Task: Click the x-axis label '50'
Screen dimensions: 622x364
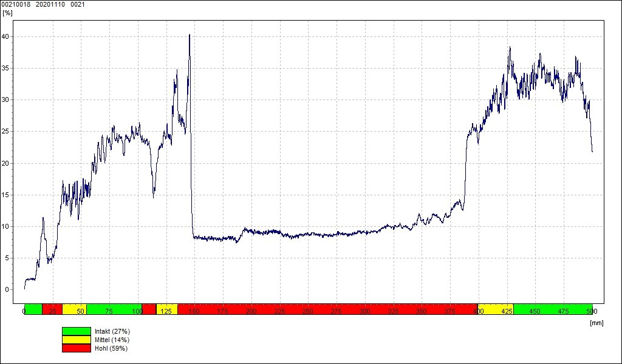Action: pos(81,311)
